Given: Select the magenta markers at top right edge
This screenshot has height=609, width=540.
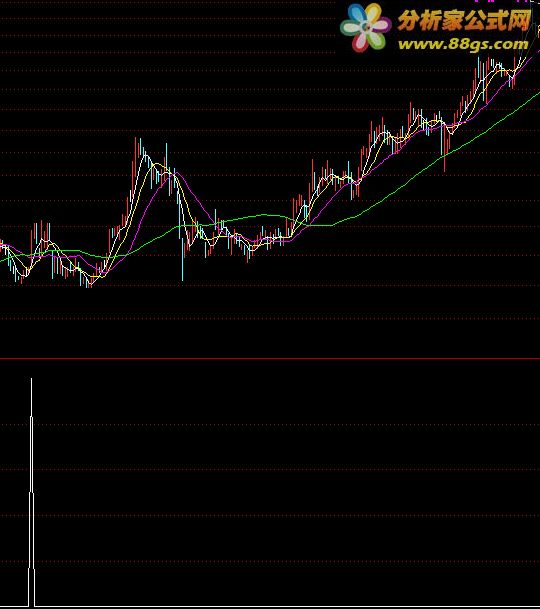Looking at the screenshot, I should 501,1.
